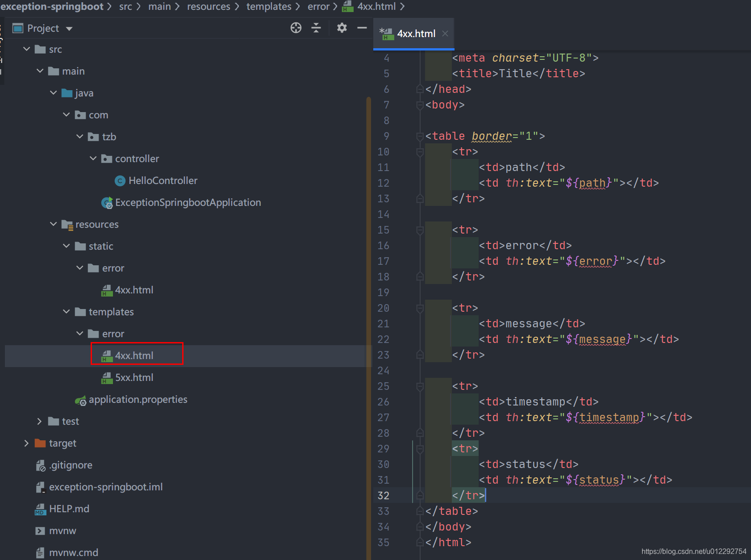Click the collapse all icon in Project panel
The width and height of the screenshot is (751, 560).
click(x=316, y=28)
